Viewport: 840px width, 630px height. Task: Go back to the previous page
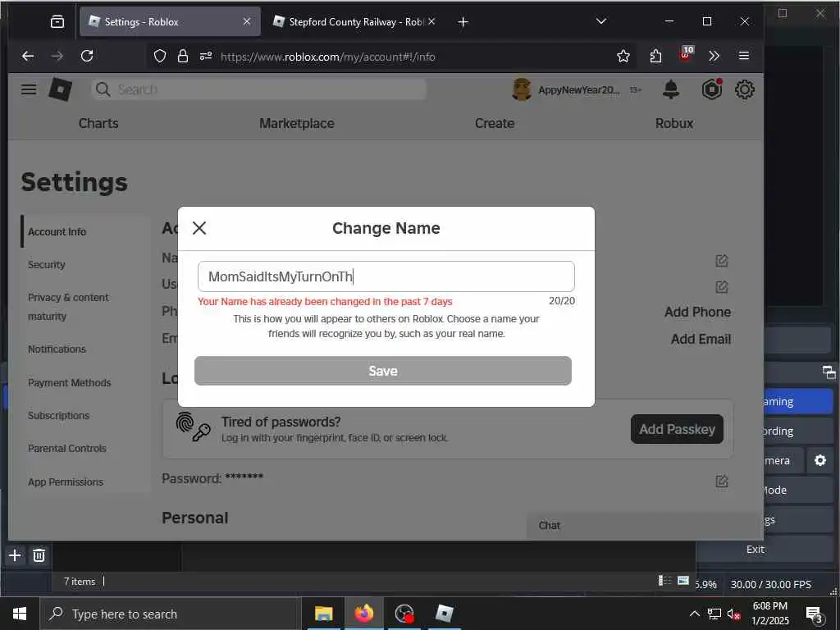(x=28, y=56)
